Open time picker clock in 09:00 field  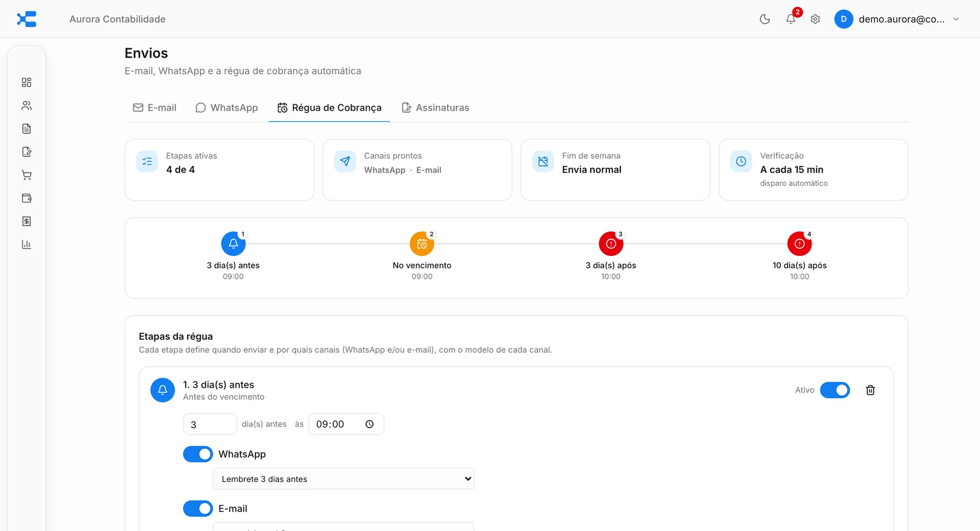369,424
